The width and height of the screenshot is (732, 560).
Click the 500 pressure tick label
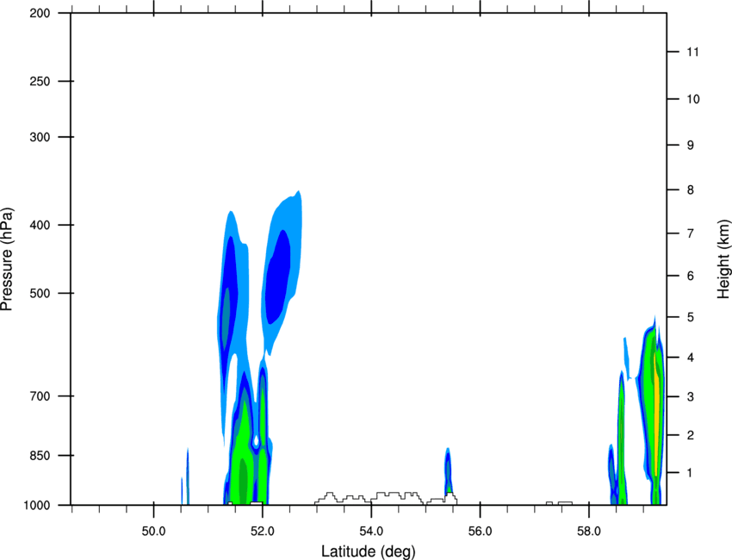coord(40,293)
